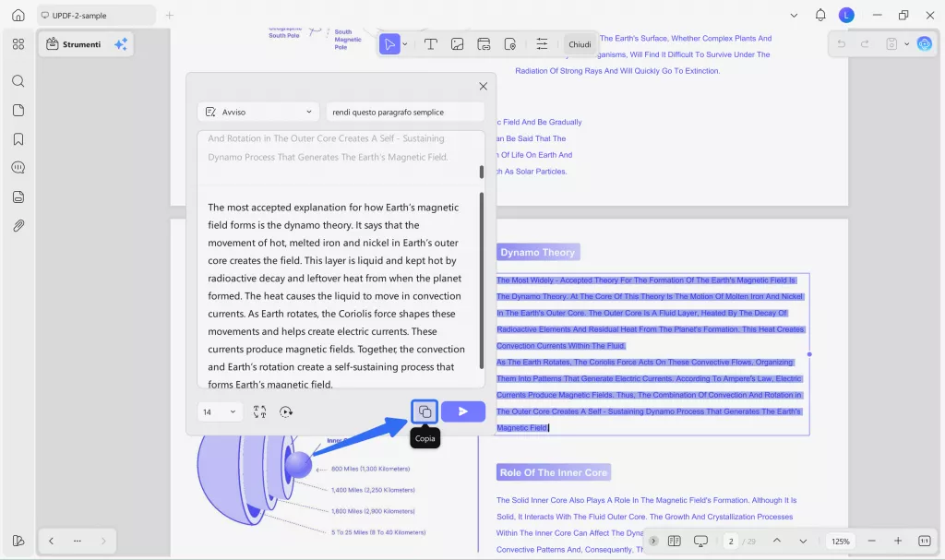
Task: Open the notifications bell
Action: (x=820, y=15)
